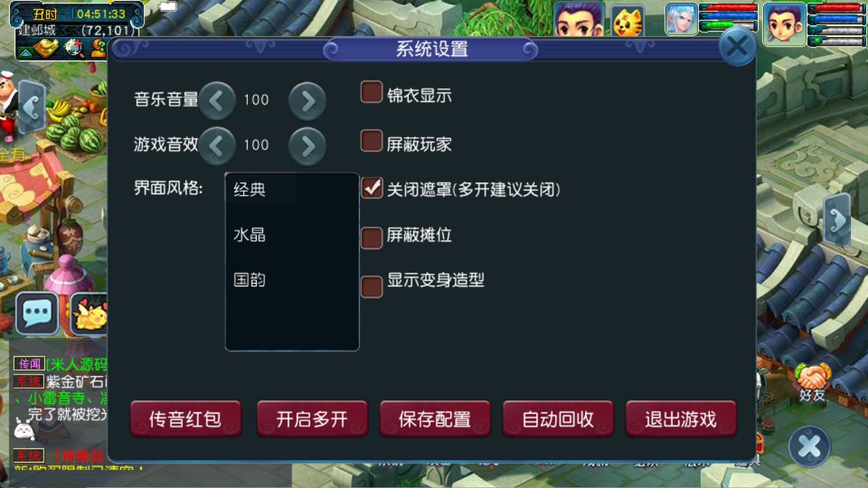Screen dimensions: 868x488
Task: Click the 退出游戏 button
Action: (x=681, y=419)
